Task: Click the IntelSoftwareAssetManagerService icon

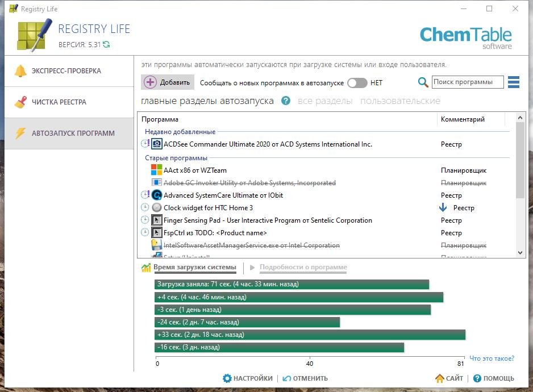Action: 157,245
